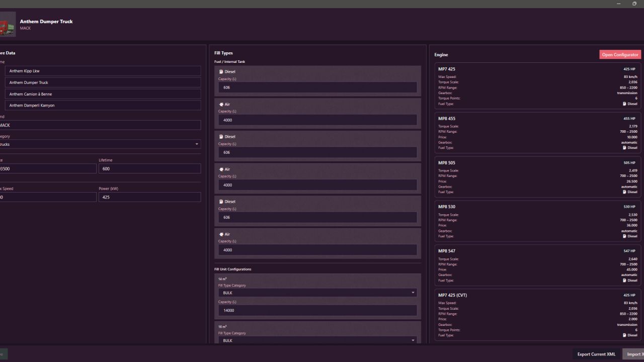This screenshot has width=644, height=362.
Task: Select the MP7 425 engine card title
Action: (447, 69)
